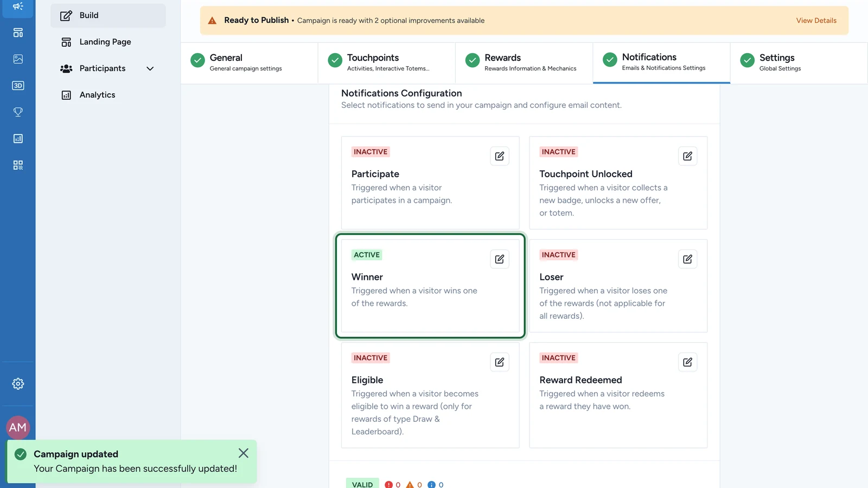Edit the Loser notification email
The image size is (868, 488).
pos(687,259)
